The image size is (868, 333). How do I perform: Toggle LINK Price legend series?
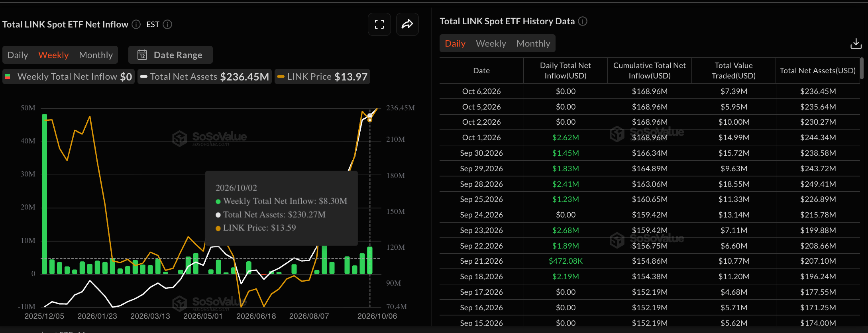pos(322,77)
